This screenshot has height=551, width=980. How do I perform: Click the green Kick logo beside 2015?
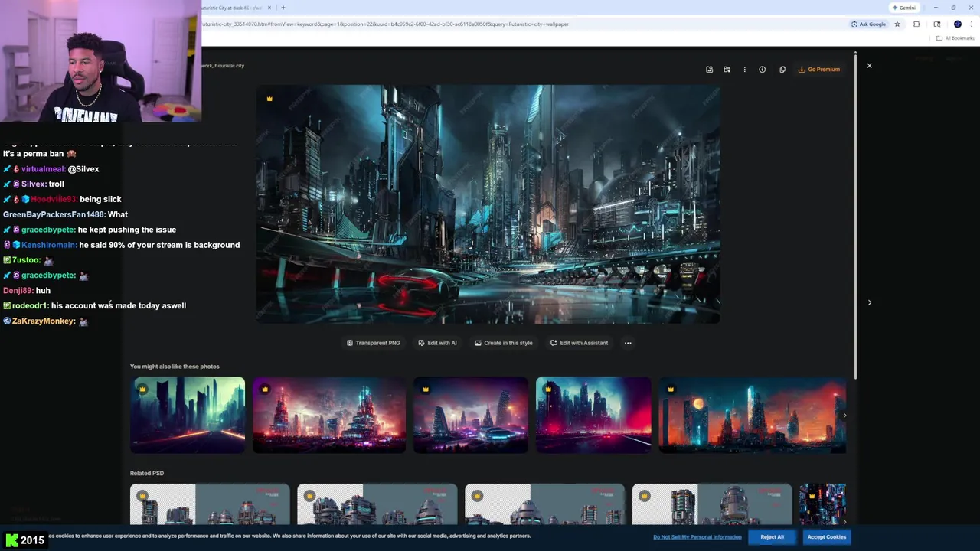pos(11,540)
